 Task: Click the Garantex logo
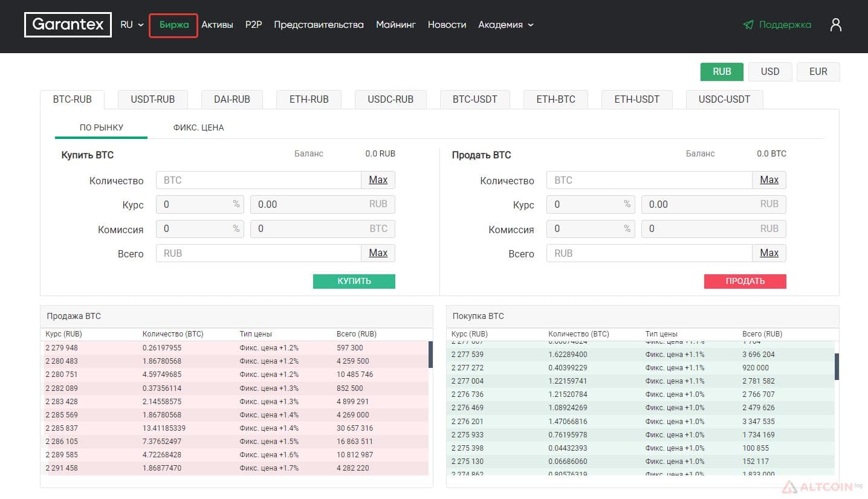coord(68,25)
